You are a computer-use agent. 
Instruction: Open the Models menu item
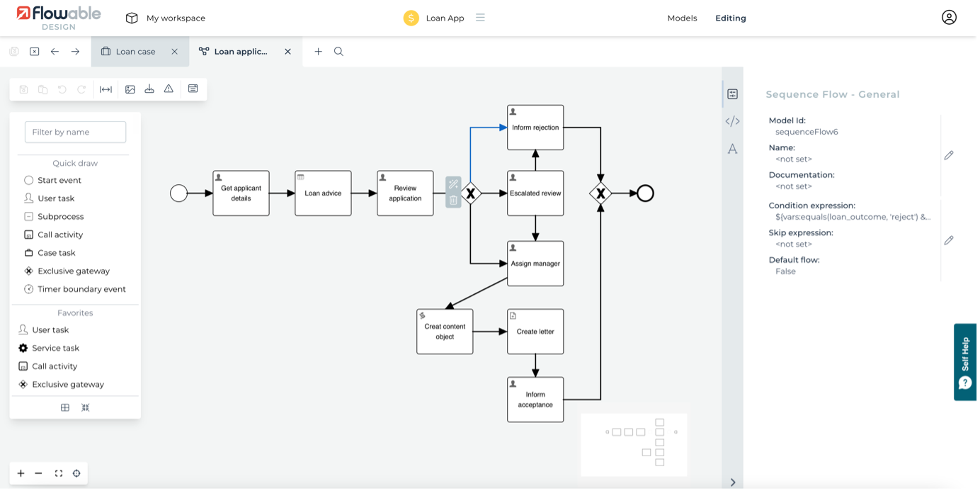(681, 18)
